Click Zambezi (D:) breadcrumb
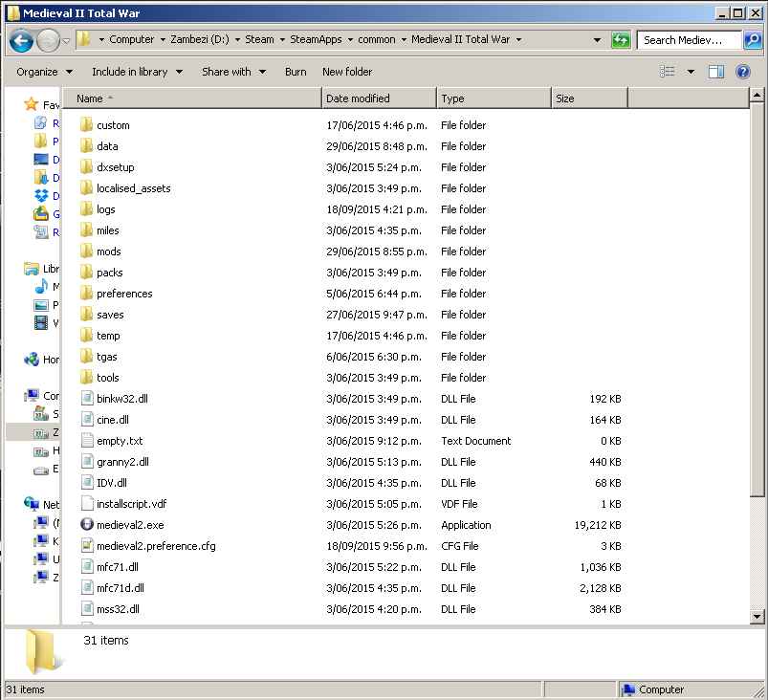 pos(199,39)
